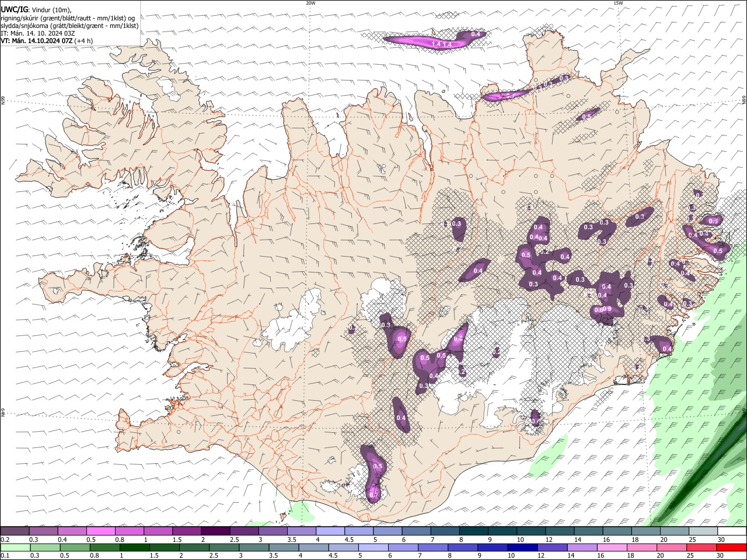The height and width of the screenshot is (560, 747).
Task: Click the orchid snow swatch labeled 0.4
Action: [x=72, y=531]
